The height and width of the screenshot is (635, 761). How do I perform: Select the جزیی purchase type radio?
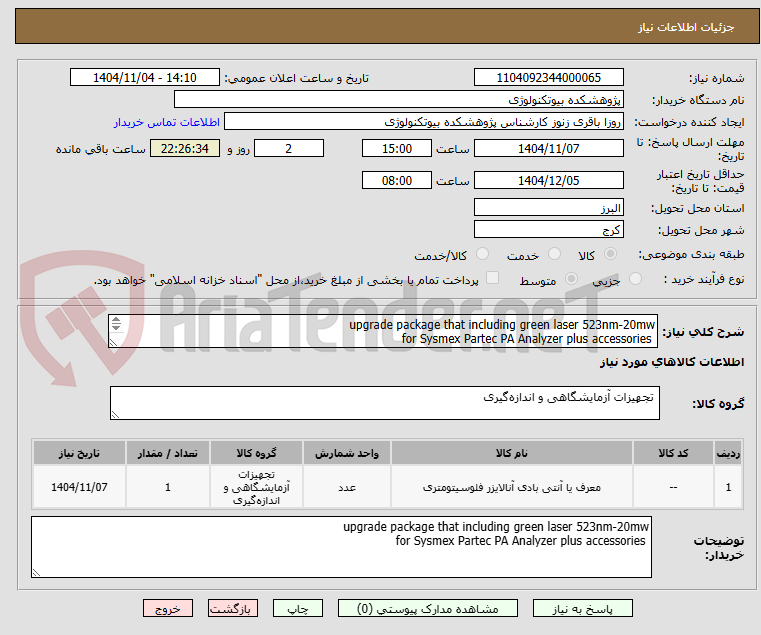635,279
